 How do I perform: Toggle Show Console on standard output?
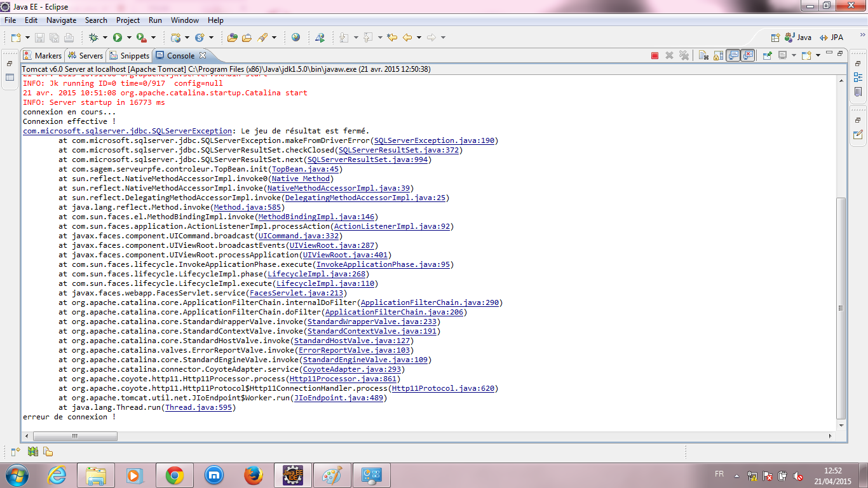(733, 56)
